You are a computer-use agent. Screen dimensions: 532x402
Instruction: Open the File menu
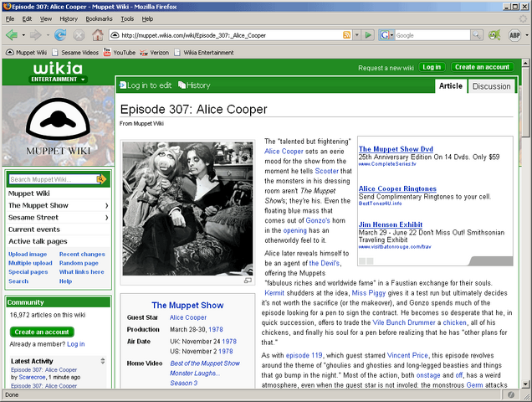pyautogui.click(x=10, y=19)
